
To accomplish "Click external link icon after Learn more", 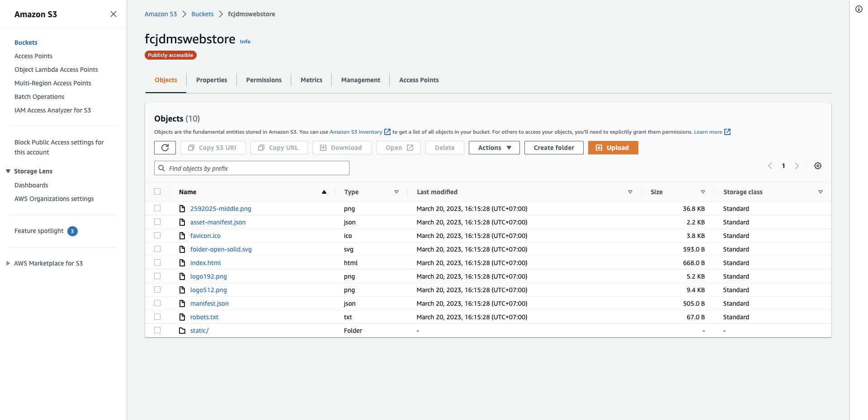I will pyautogui.click(x=727, y=132).
